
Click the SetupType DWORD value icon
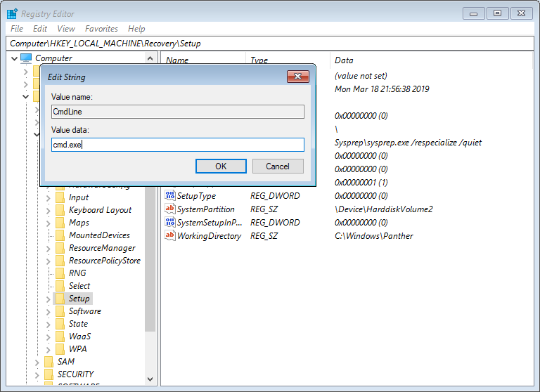click(169, 195)
